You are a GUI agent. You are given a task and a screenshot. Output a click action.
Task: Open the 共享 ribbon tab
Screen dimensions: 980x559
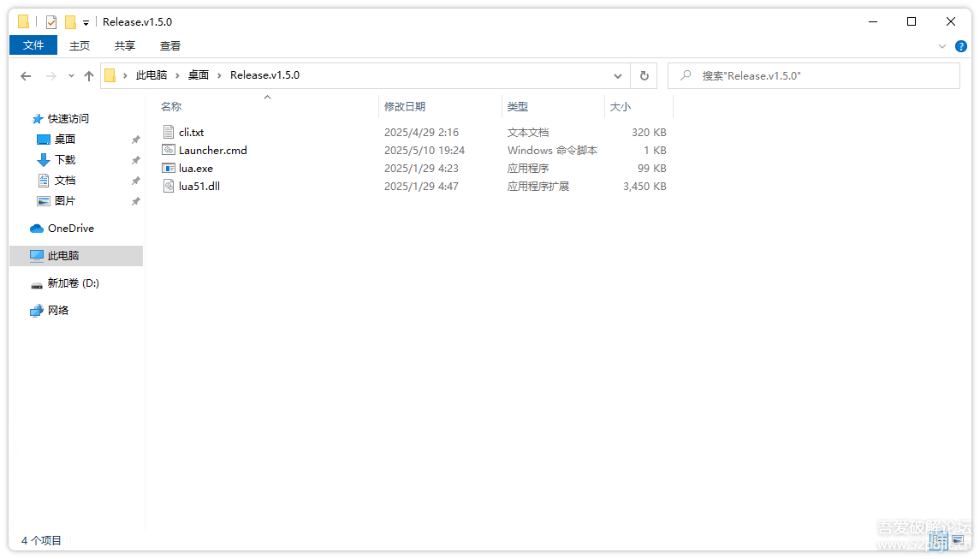125,46
